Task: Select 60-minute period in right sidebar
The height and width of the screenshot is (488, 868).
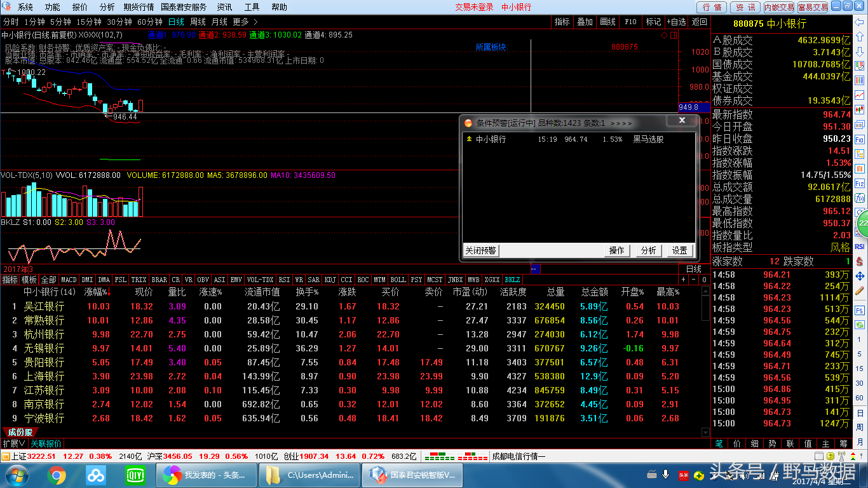Action: pos(860,397)
